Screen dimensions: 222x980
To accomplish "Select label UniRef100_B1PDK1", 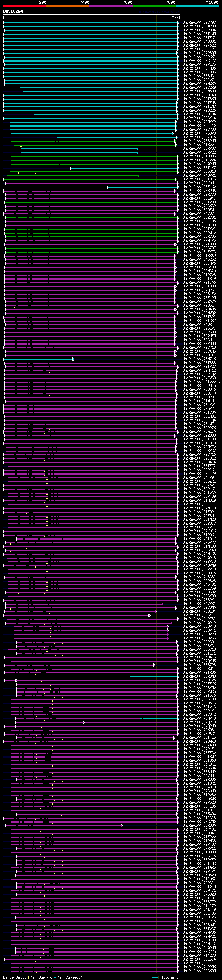I will (199, 535).
